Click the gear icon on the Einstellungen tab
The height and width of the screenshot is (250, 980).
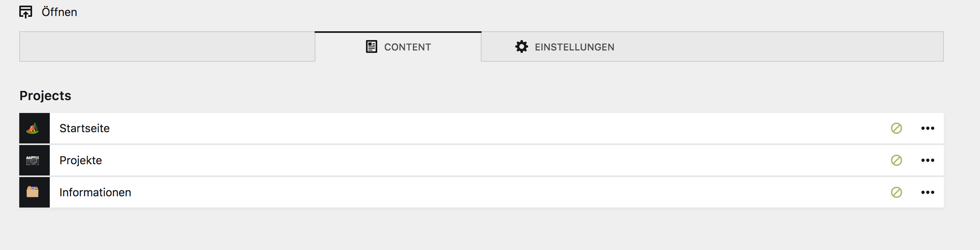[521, 46]
